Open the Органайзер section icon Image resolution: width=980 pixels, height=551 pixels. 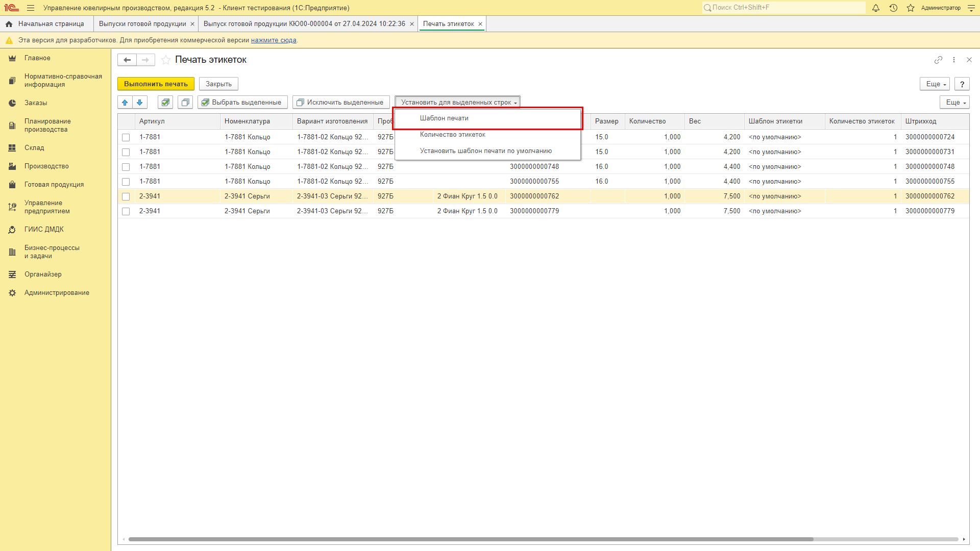click(x=12, y=274)
